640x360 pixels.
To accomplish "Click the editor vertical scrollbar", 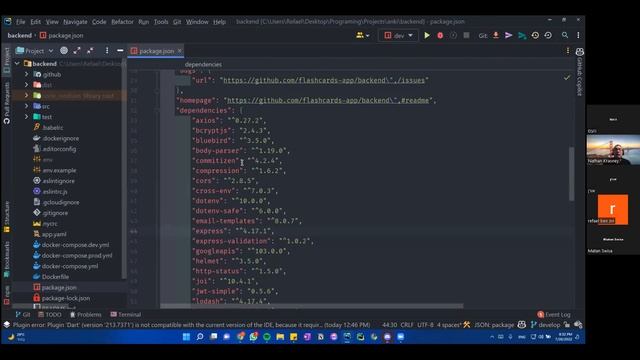I will [571, 174].
